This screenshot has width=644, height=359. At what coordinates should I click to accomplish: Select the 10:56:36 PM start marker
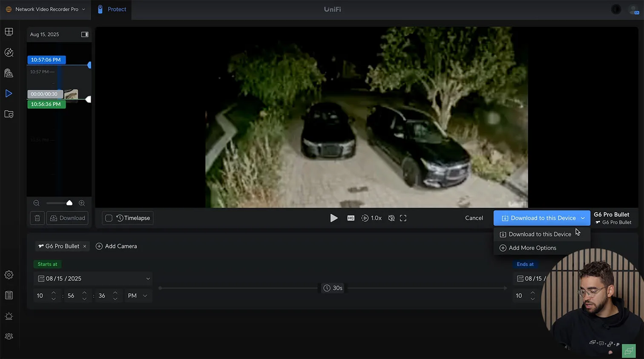[x=46, y=104]
